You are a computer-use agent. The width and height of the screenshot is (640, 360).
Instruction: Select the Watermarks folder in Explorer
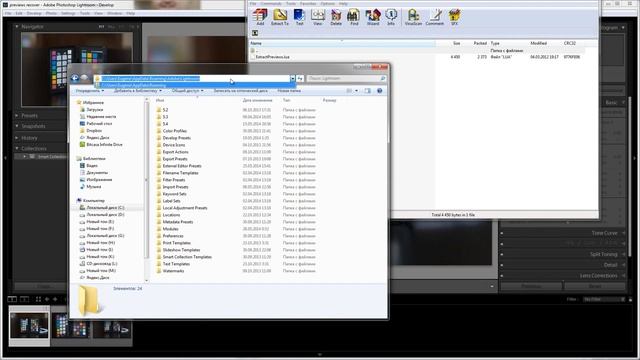[173, 271]
